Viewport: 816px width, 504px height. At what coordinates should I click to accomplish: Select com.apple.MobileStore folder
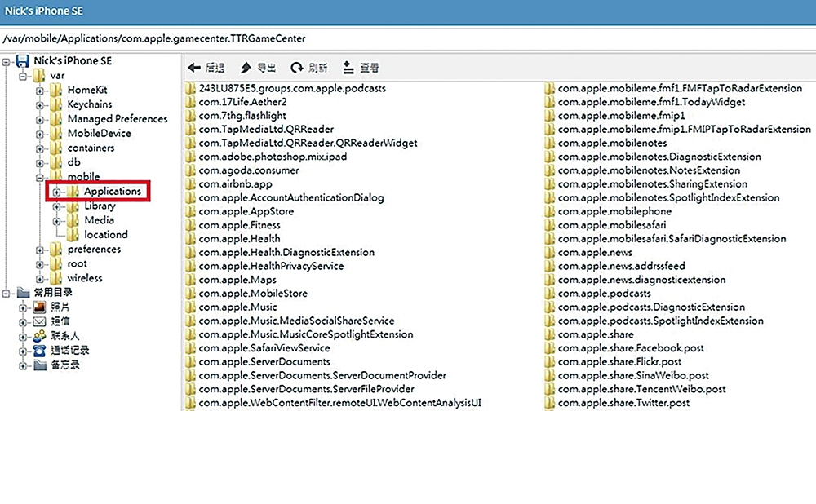click(253, 294)
